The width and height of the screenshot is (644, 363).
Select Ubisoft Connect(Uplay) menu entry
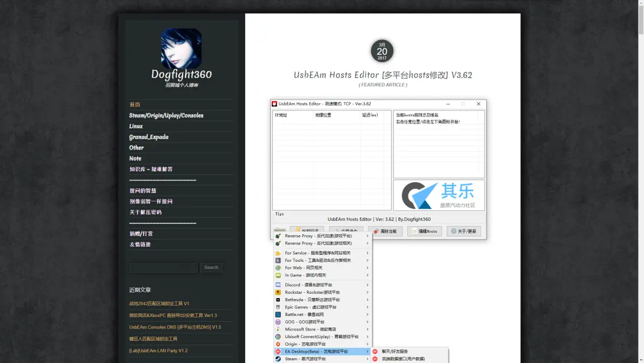point(323,336)
